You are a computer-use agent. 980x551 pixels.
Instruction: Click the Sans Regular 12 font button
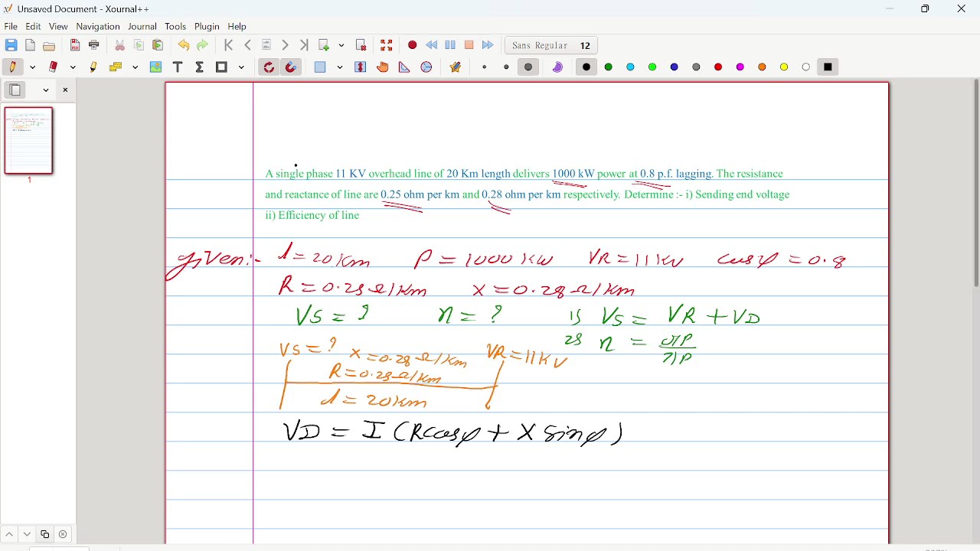tap(551, 46)
